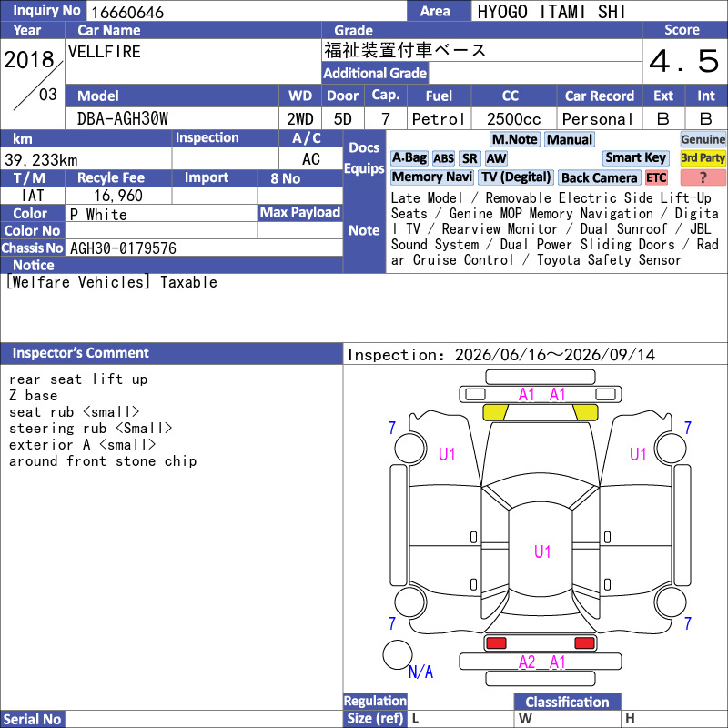The width and height of the screenshot is (728, 728).
Task: Click the Smart Key badge
Action: click(635, 158)
